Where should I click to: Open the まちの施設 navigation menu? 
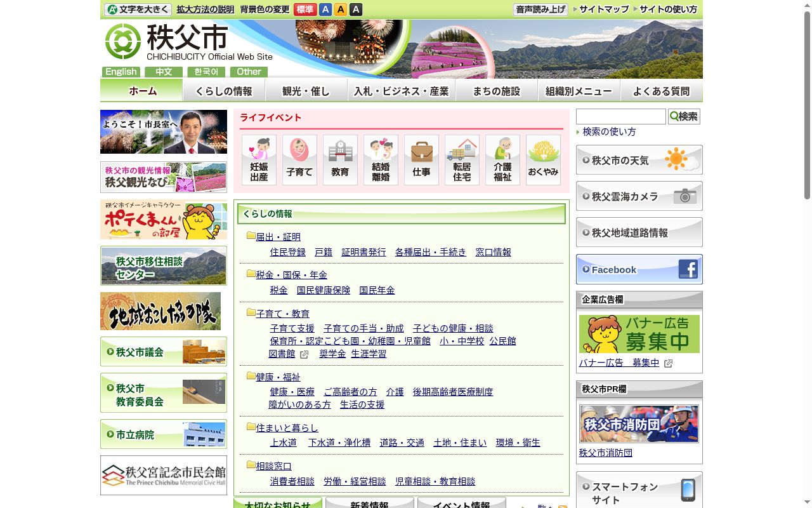pyautogui.click(x=497, y=91)
